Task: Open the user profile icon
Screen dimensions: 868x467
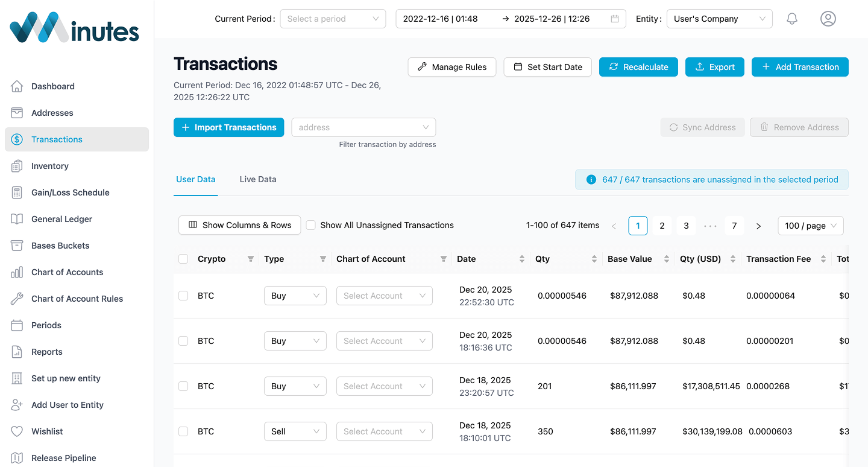Action: [x=828, y=19]
